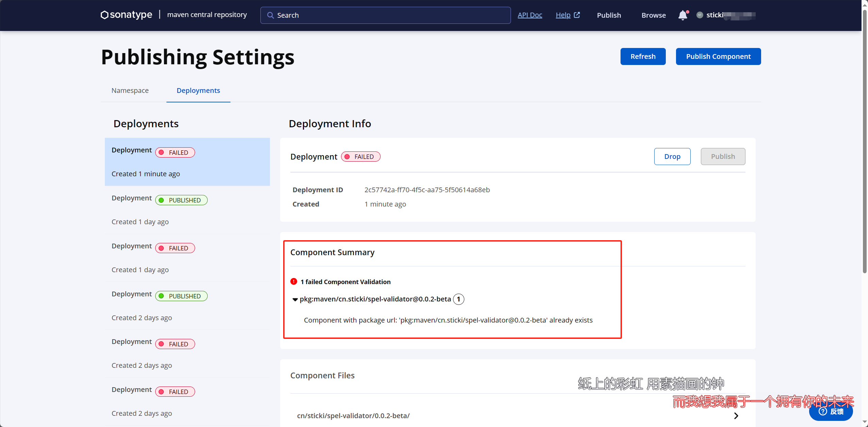Select the published deployment created 1 day ago
The image size is (868, 427).
click(187, 210)
